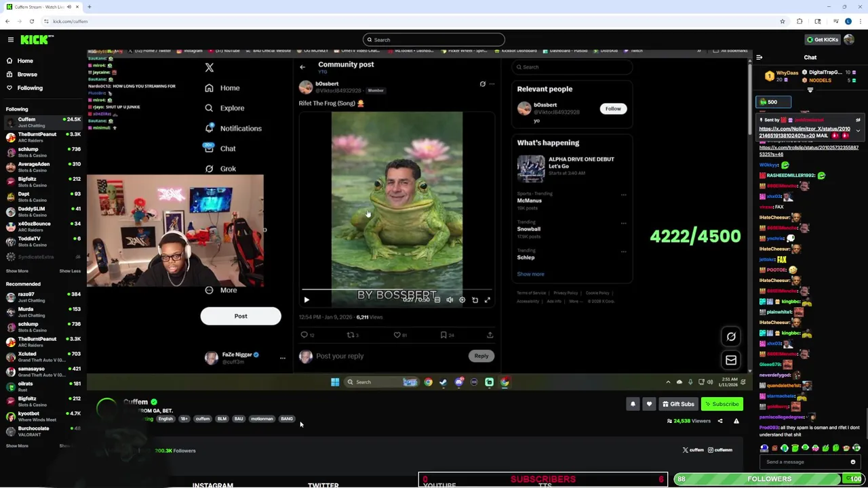Open post options three-dot menu

coord(492,84)
